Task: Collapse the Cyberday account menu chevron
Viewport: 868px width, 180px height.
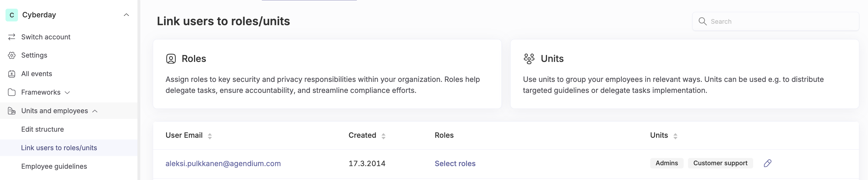Action: pyautogui.click(x=126, y=15)
